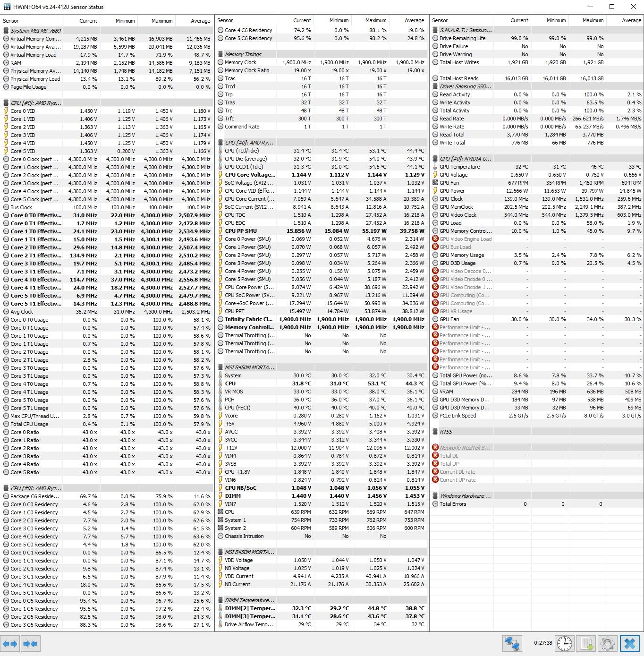Open sensor settings via the gear icon
644x656 pixels.
click(x=608, y=643)
